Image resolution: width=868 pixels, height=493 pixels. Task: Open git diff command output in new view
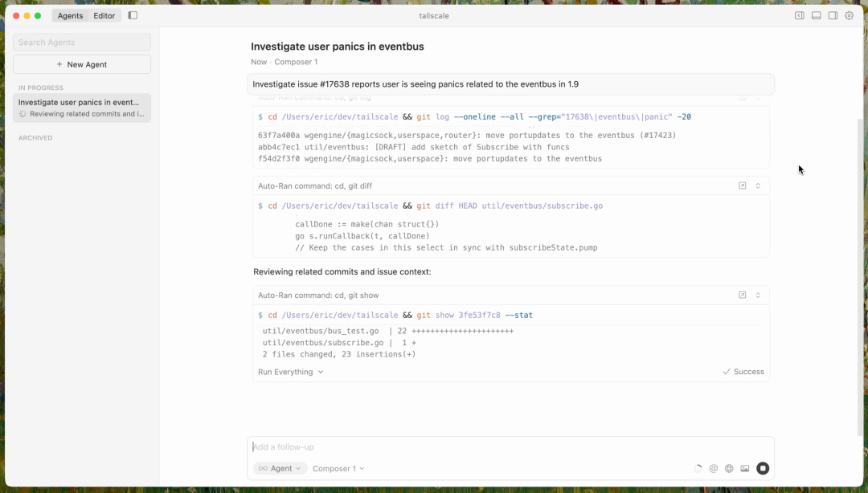coord(743,186)
